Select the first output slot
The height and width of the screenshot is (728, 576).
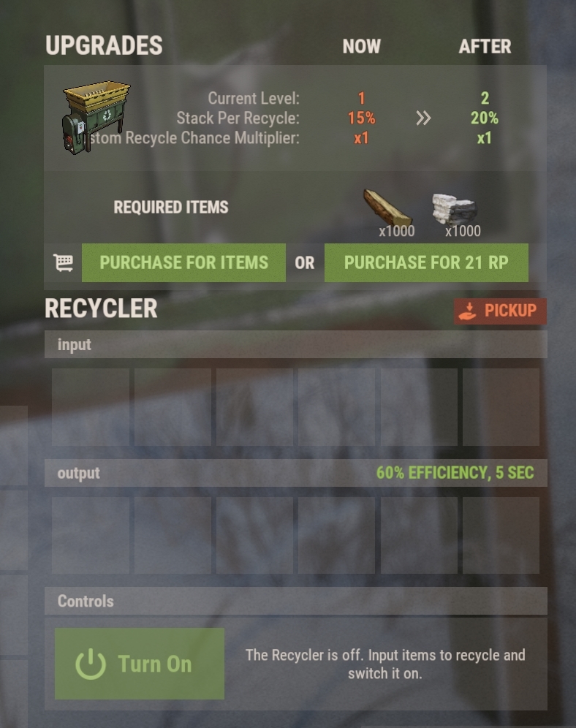tap(91, 535)
